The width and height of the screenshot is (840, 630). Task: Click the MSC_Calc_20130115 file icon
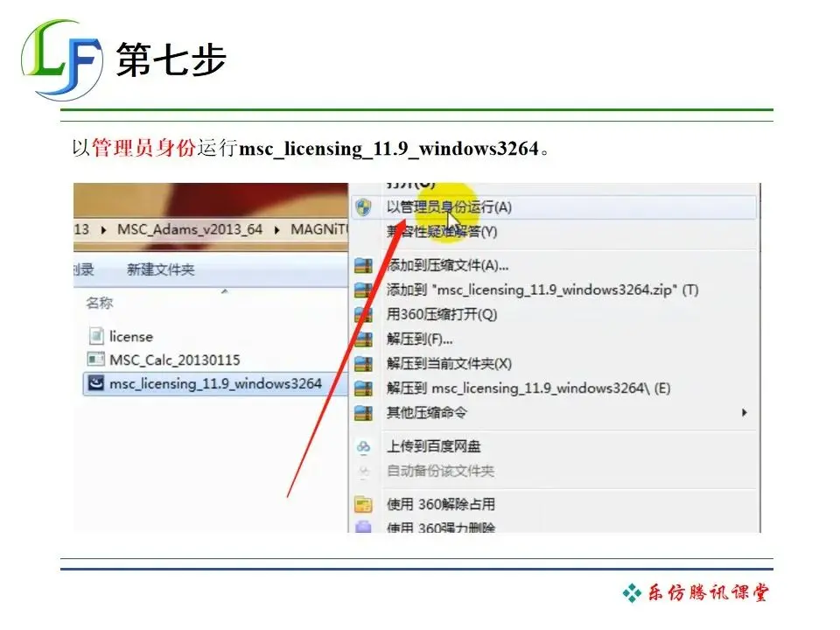96,359
